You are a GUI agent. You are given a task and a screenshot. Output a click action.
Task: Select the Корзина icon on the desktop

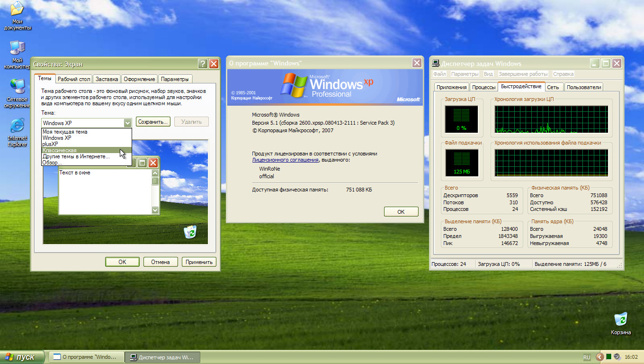pyautogui.click(x=621, y=324)
